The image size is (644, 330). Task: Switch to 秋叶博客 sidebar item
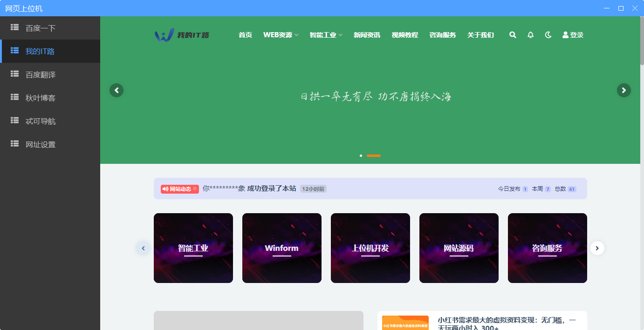41,98
